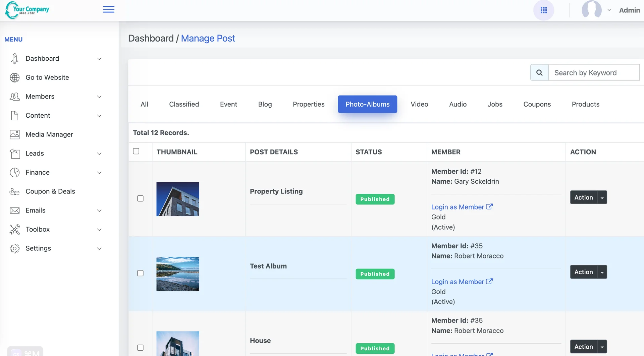Click the Action button for Property Listing
The height and width of the screenshot is (356, 644).
pos(584,197)
